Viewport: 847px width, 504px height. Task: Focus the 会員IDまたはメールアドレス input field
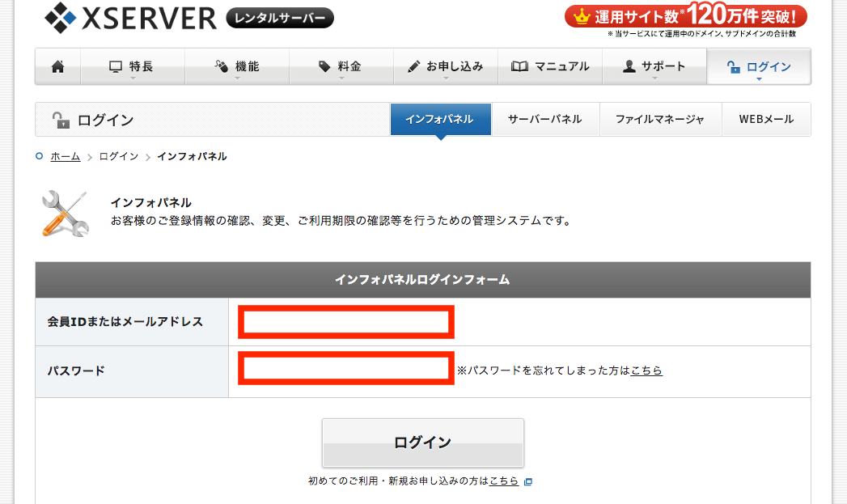click(345, 322)
